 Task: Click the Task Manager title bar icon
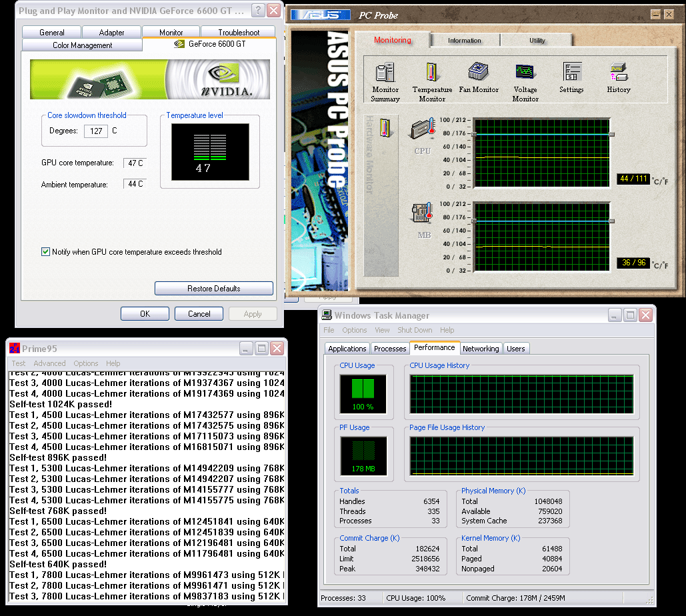(327, 315)
